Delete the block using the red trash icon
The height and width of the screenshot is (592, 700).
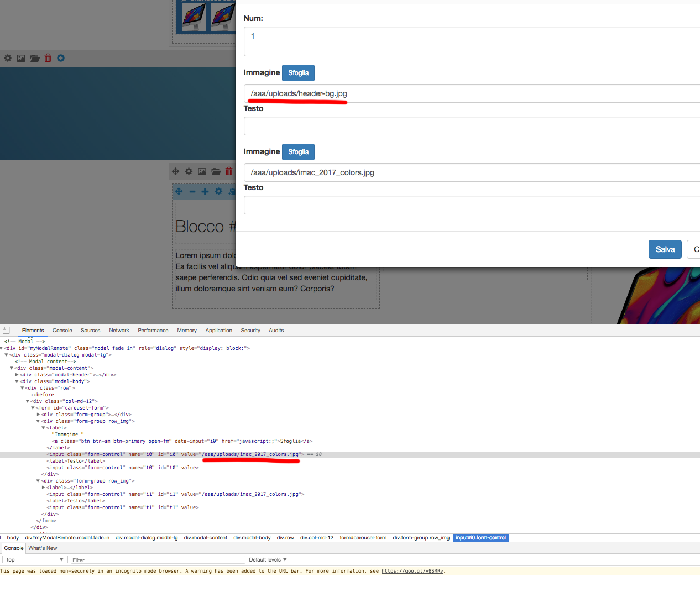pos(48,57)
